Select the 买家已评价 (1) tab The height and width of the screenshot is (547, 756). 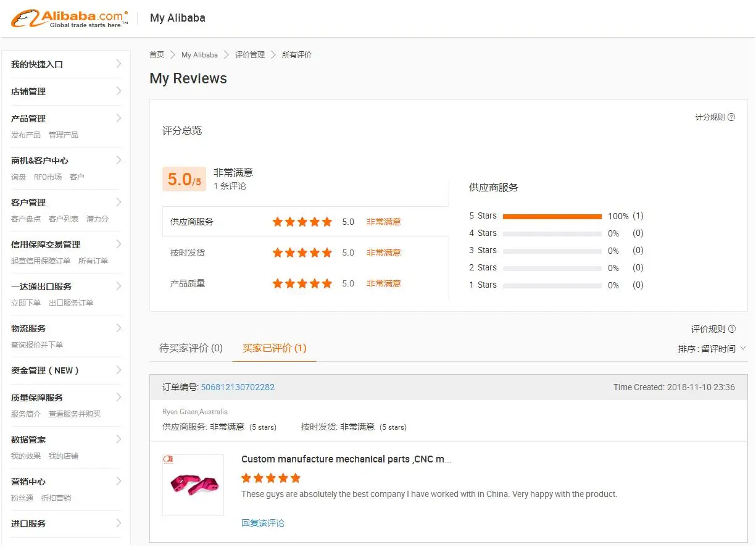point(274,348)
